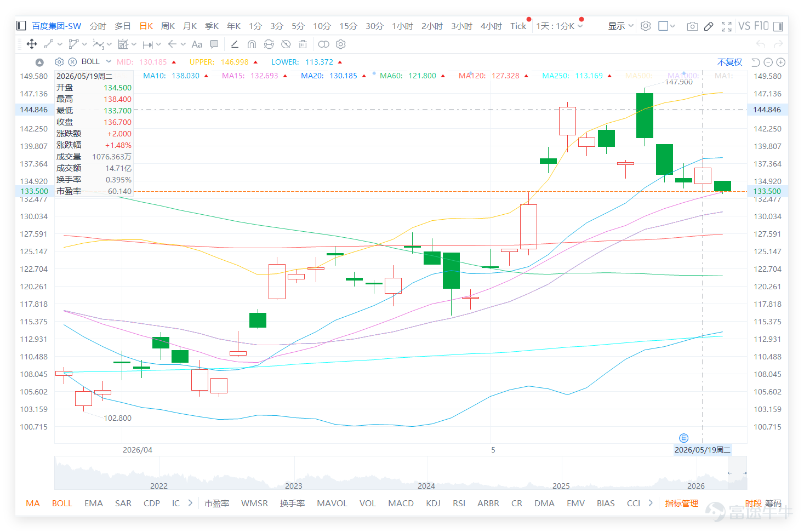804x532 pixels.
Task: Select the trend line drawing tool
Action: tap(49, 44)
